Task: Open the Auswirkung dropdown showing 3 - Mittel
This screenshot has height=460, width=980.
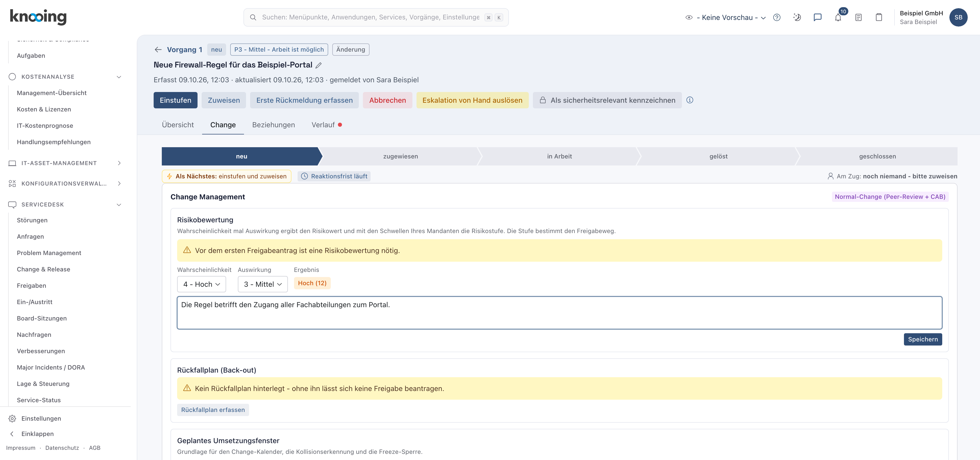Action: click(263, 284)
